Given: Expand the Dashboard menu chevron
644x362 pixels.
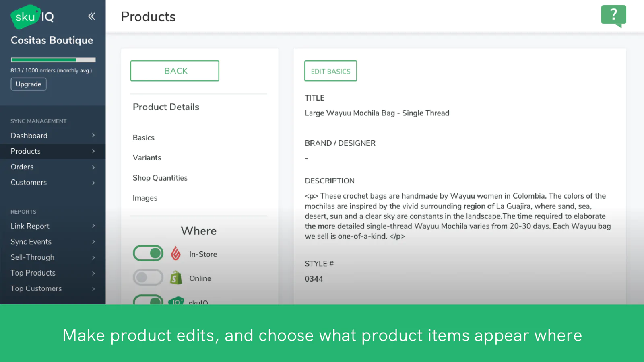Looking at the screenshot, I should [93, 136].
